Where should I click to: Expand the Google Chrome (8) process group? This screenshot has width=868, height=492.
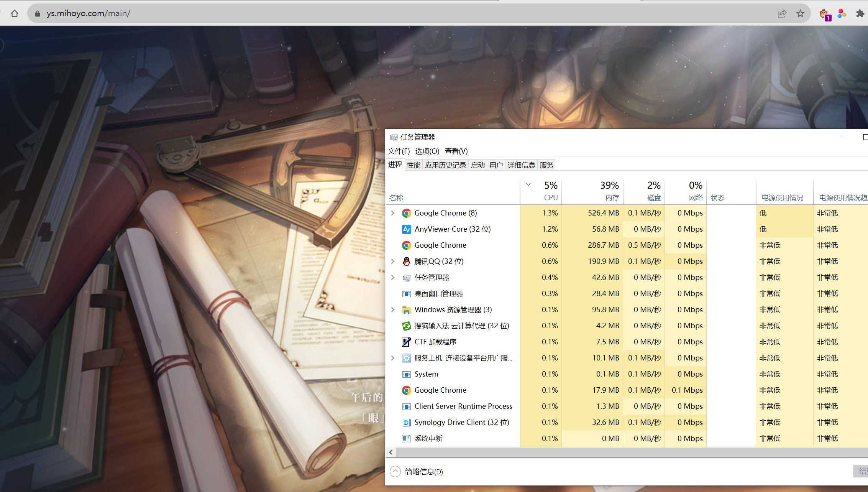(x=393, y=213)
